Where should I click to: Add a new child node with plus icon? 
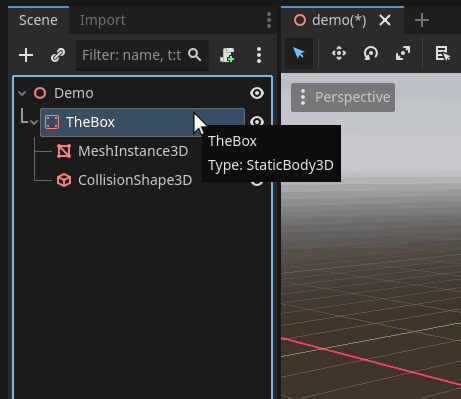coord(26,55)
